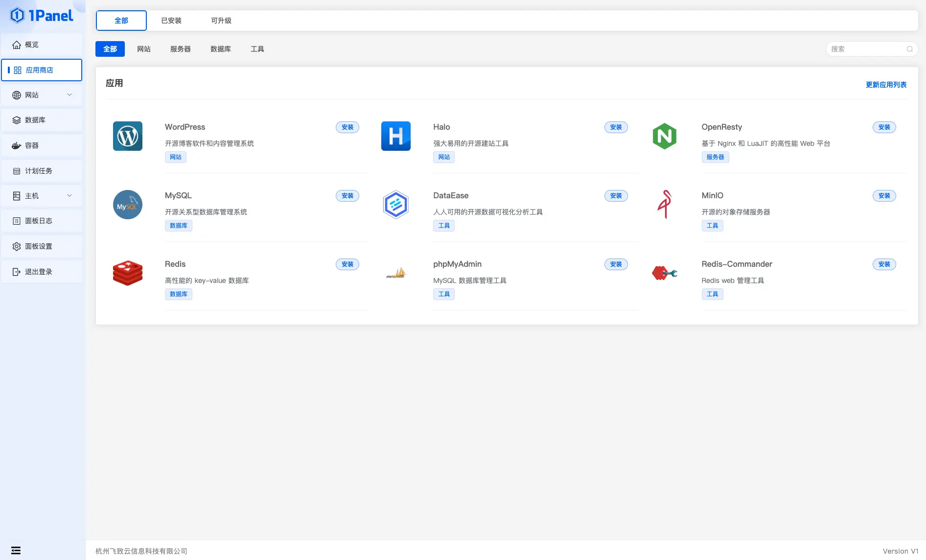Click the 数据库 tag under MySQL
Screen dimensions: 926x560
179,226
